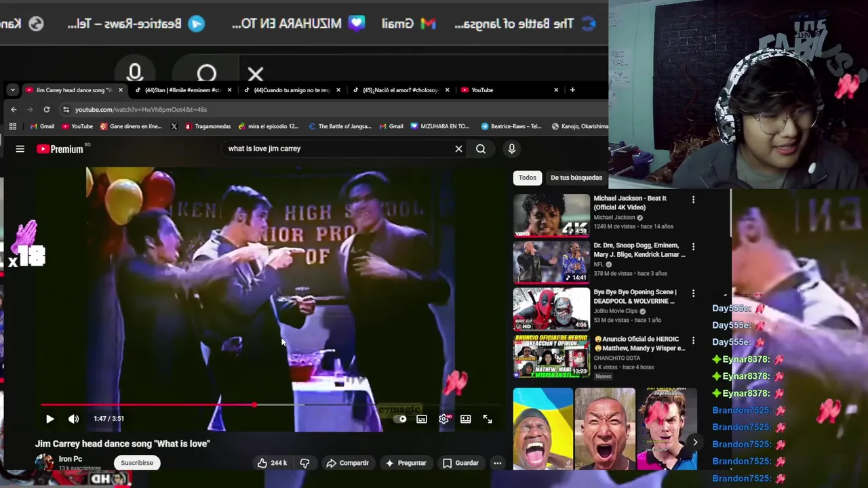Play the video with the play button
Screen dimensions: 868x488
(50, 419)
